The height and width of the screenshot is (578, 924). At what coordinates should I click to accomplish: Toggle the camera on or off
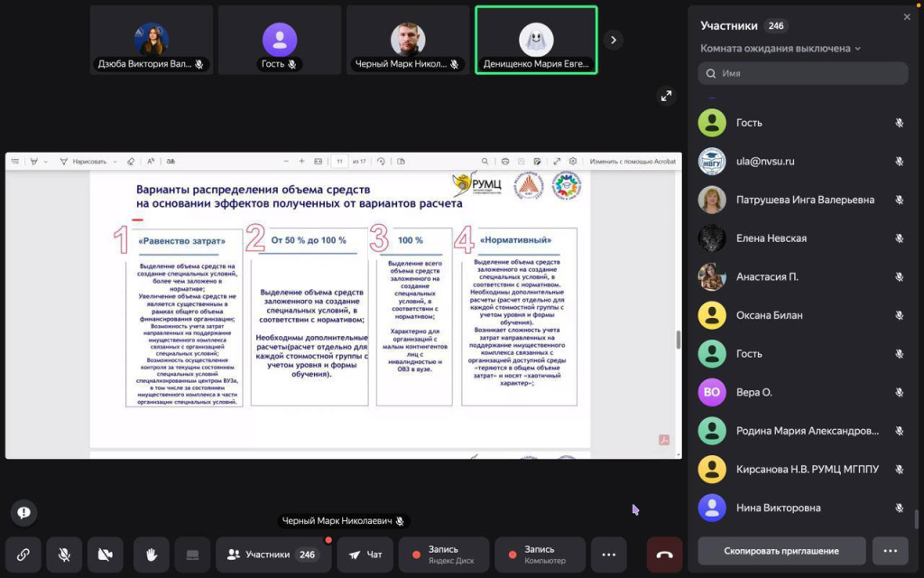107,555
